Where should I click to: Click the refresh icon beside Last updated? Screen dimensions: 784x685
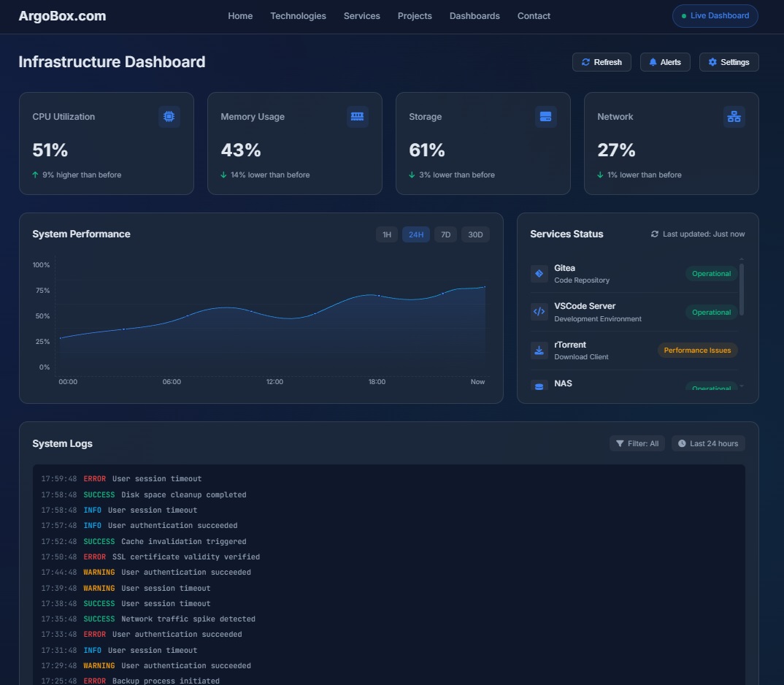coord(653,234)
